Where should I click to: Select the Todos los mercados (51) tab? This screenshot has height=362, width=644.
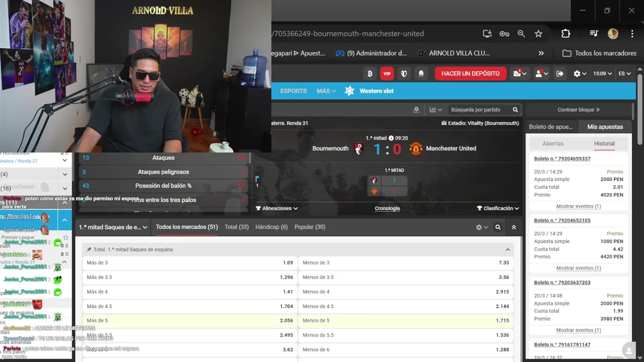(187, 227)
